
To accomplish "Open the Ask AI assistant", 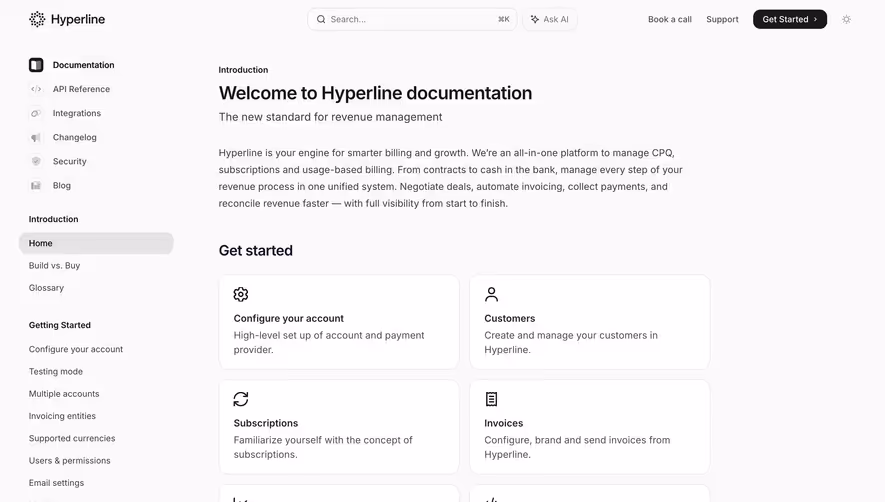I will coord(550,19).
